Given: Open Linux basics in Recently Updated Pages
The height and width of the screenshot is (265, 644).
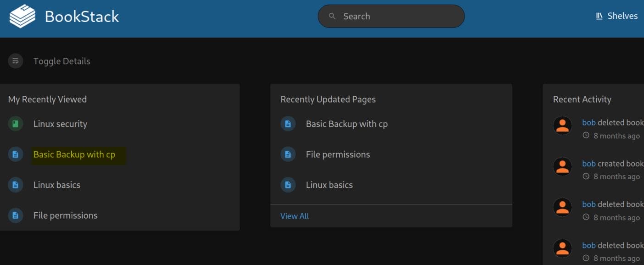Looking at the screenshot, I should (x=329, y=185).
